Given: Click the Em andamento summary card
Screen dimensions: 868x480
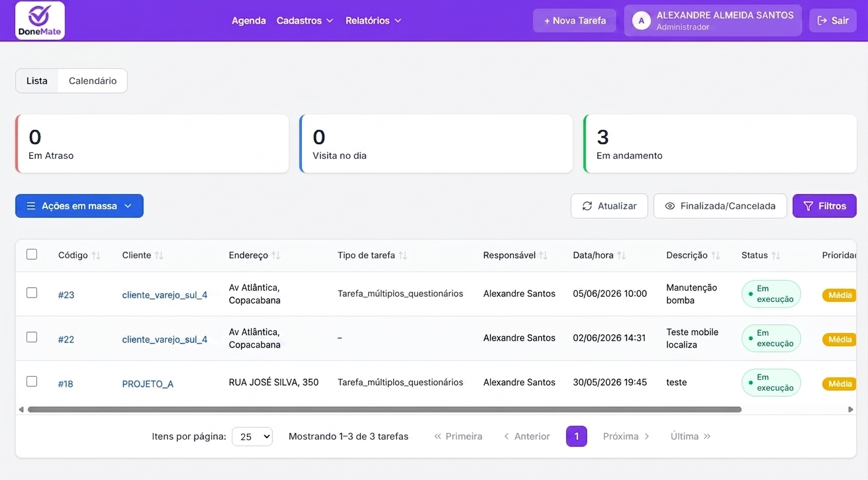Looking at the screenshot, I should point(720,144).
